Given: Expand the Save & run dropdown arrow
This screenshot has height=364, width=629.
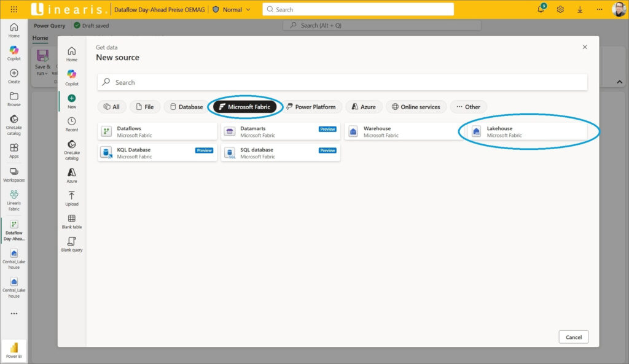Looking at the screenshot, I should point(46,74).
